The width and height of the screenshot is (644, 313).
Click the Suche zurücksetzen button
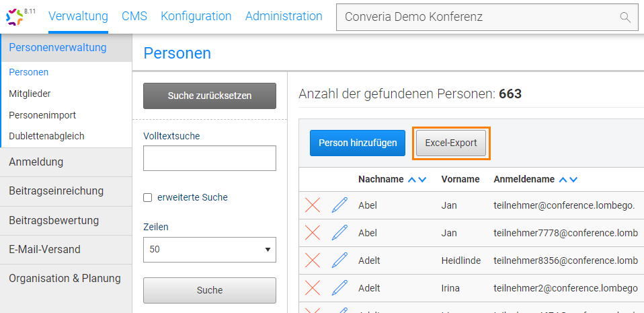pos(210,96)
